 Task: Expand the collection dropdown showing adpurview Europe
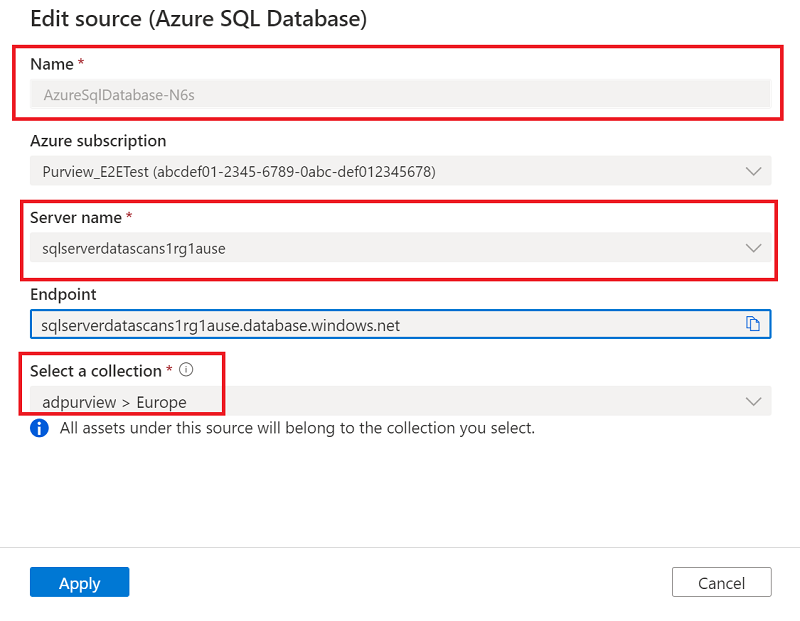753,400
